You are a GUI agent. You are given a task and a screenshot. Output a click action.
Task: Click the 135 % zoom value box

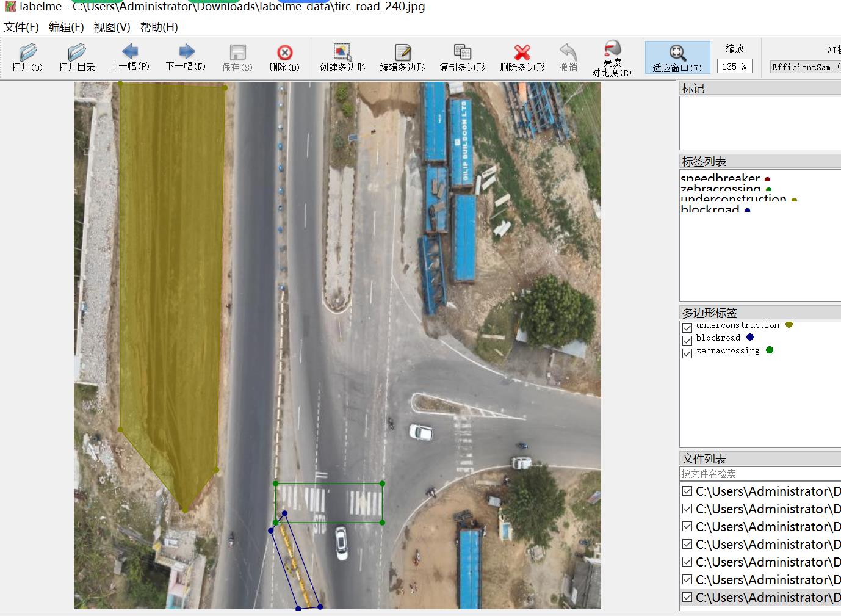tap(734, 67)
